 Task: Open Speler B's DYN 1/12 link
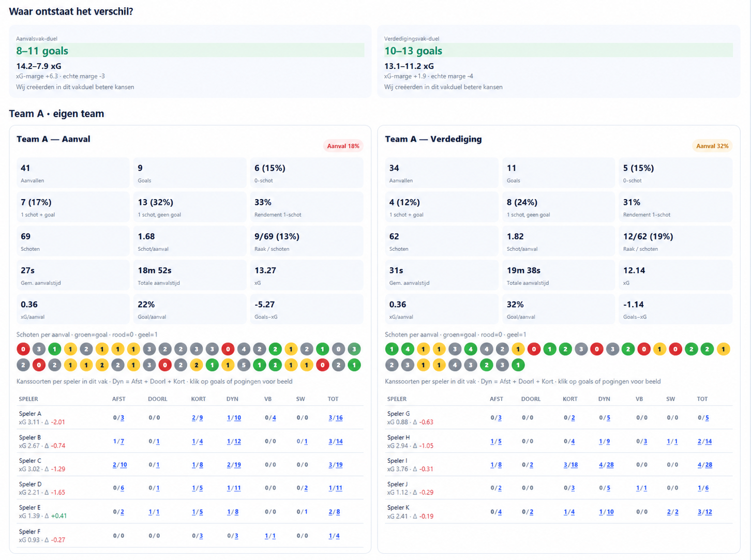click(234, 442)
